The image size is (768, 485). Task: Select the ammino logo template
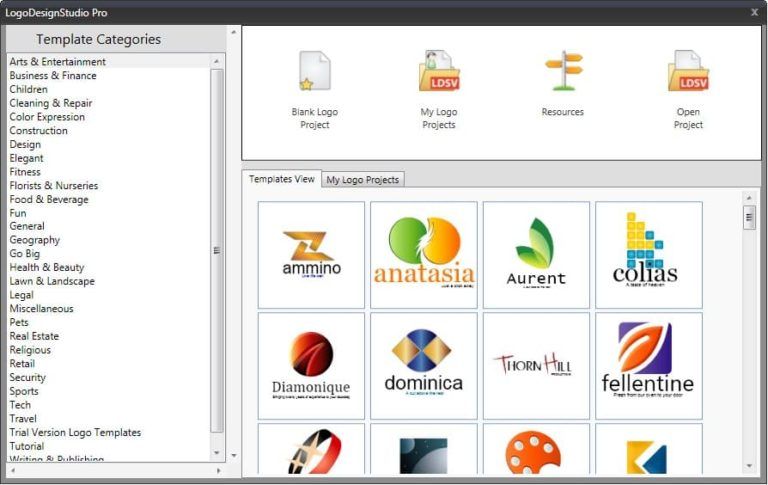coord(312,255)
